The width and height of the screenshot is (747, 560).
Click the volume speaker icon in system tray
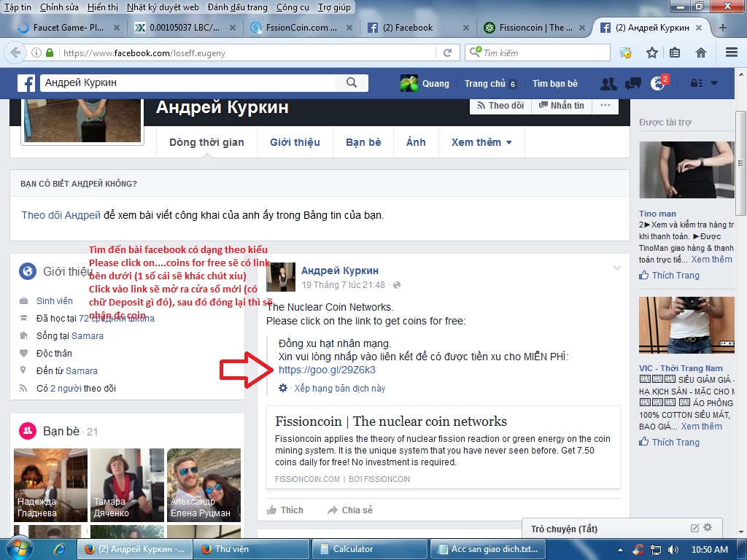673,550
